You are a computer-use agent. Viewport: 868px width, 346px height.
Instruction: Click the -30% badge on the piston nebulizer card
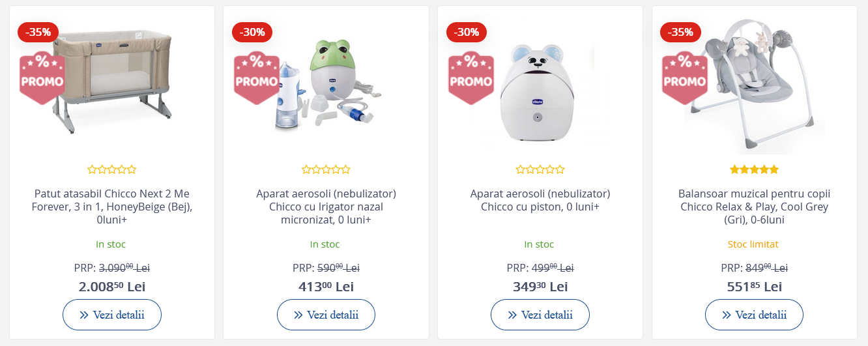pos(467,32)
